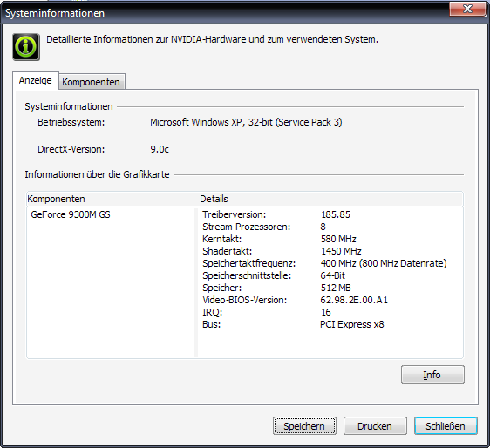The image size is (490, 448).
Task: Click the Detaillierte Informationen description text
Action: pos(212,40)
